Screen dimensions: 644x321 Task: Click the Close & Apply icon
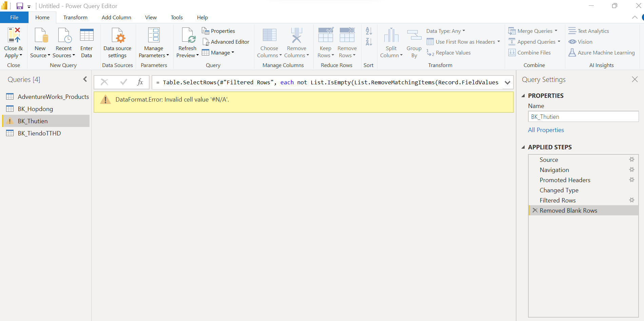point(14,35)
